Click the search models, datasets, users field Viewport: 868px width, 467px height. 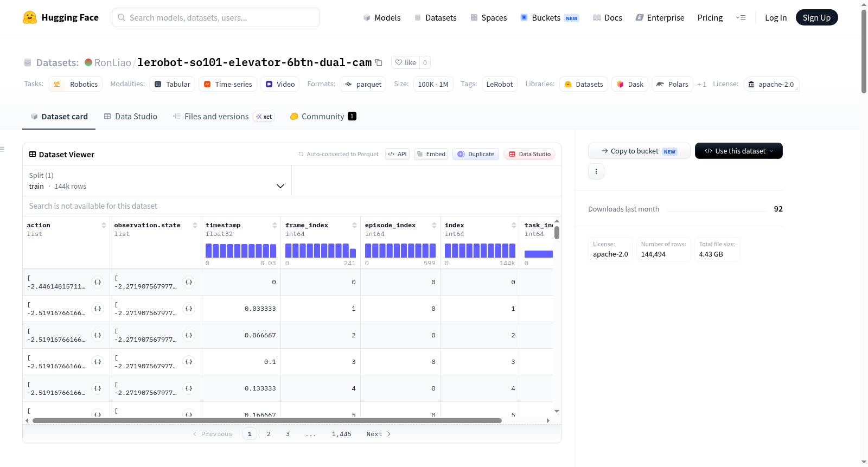click(x=216, y=17)
